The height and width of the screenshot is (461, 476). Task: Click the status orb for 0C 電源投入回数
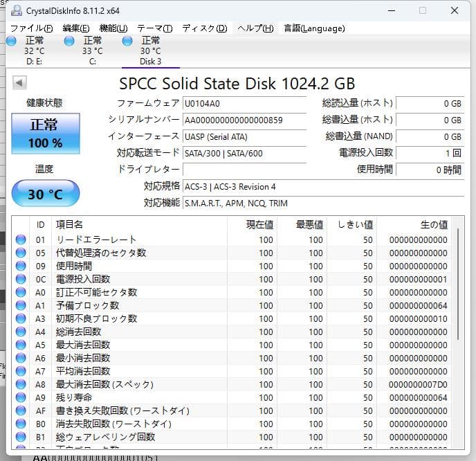point(21,279)
